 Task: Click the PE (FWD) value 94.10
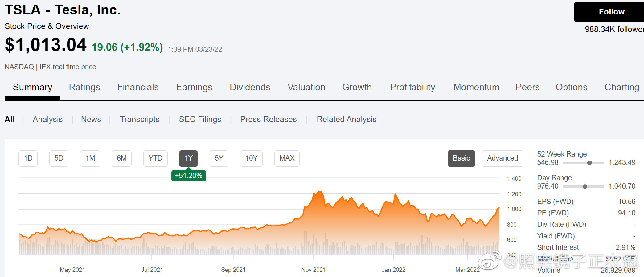(627, 213)
